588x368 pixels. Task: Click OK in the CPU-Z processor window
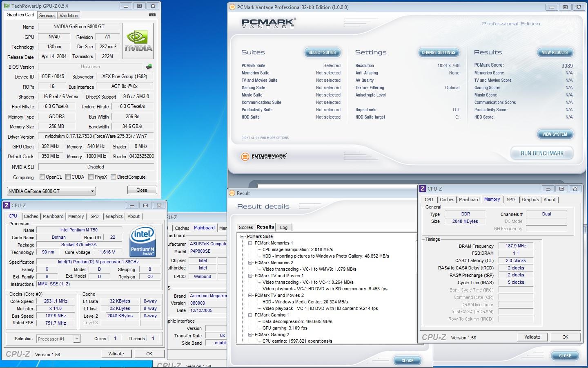pos(149,354)
